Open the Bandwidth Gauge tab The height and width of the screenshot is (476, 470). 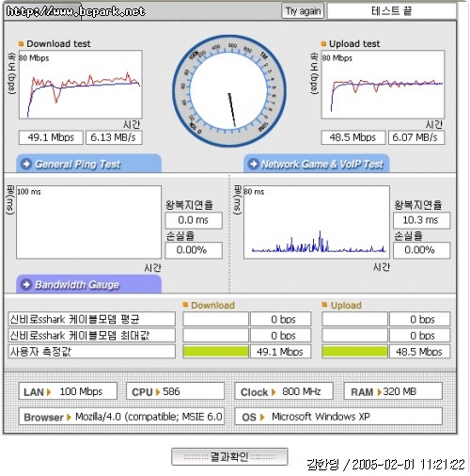[x=89, y=284]
